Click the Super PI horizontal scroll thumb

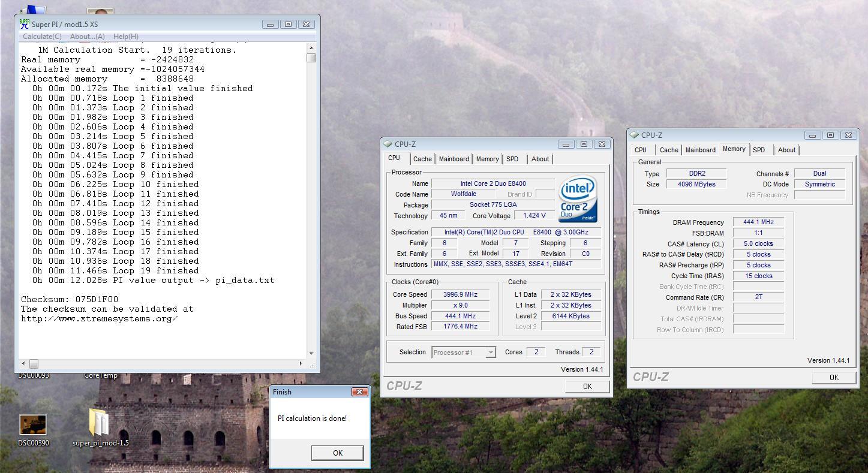pos(34,363)
